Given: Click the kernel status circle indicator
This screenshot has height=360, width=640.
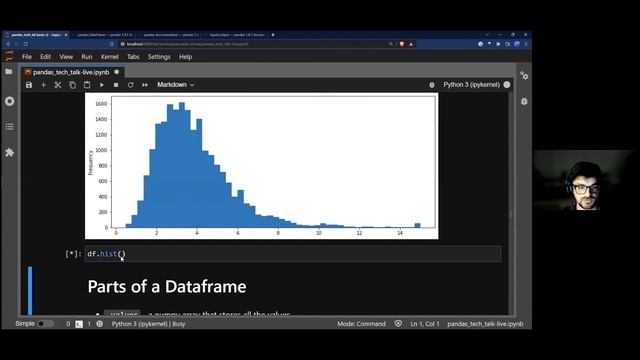Looking at the screenshot, I should tap(507, 84).
